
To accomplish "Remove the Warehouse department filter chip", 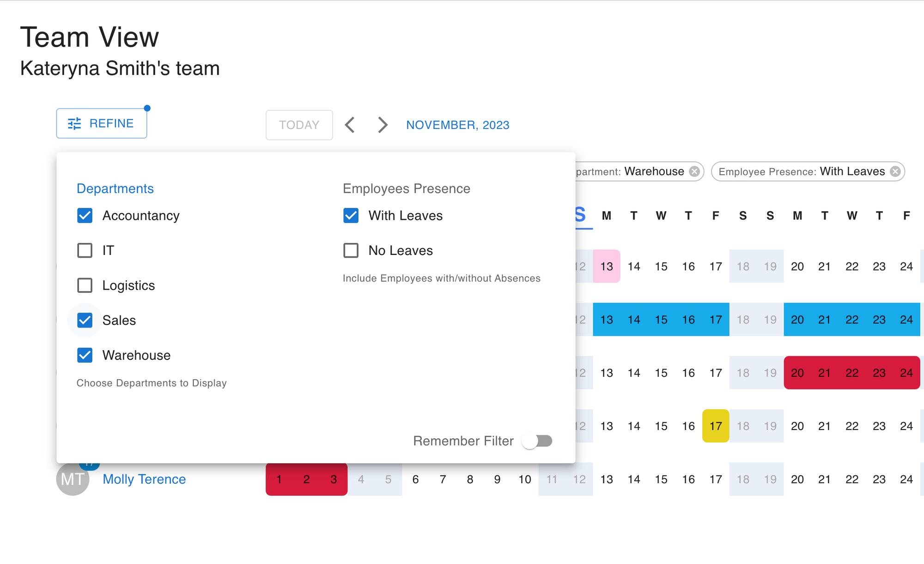I will 694,171.
